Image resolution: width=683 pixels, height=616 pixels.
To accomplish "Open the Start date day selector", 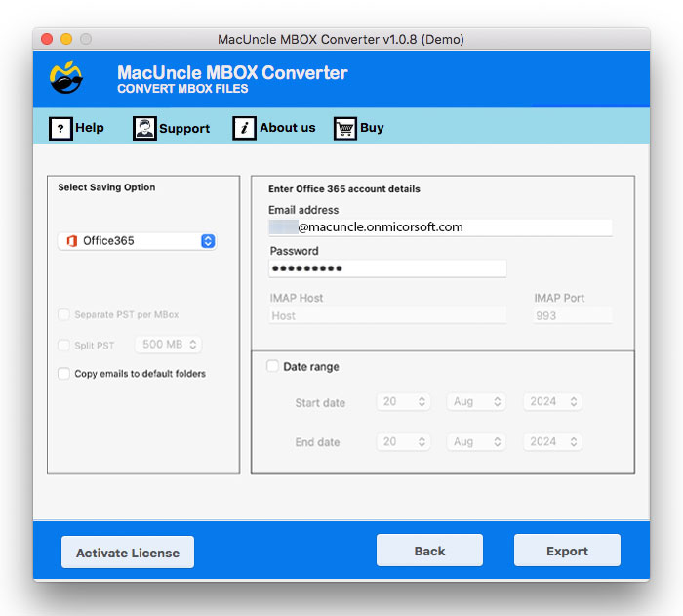I will 404,401.
